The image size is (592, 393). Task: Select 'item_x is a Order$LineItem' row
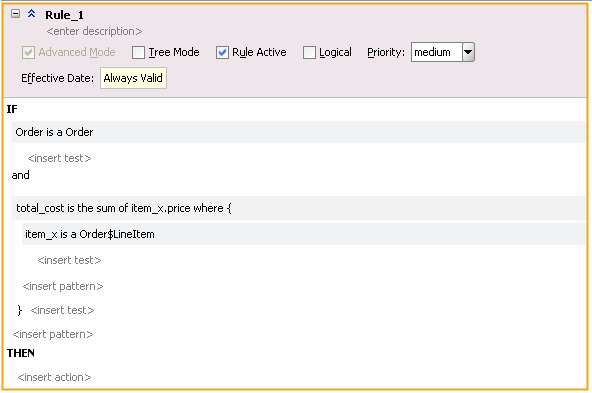point(304,234)
